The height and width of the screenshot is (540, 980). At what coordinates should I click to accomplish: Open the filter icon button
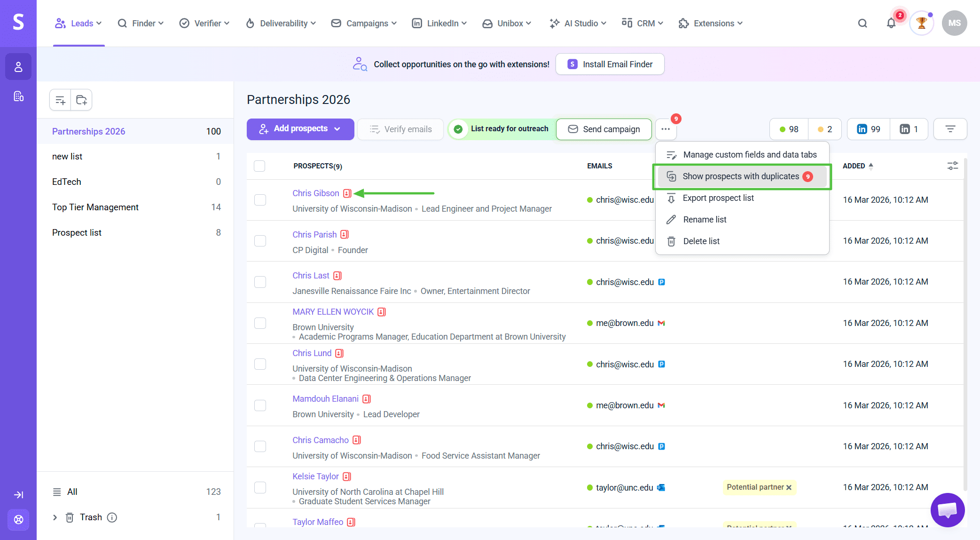pos(950,129)
